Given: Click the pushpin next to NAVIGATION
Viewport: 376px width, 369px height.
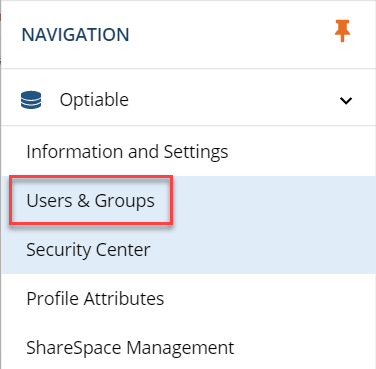Looking at the screenshot, I should (342, 31).
